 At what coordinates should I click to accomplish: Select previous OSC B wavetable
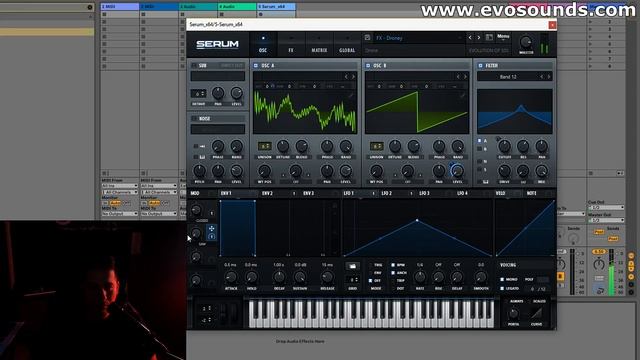tap(458, 76)
